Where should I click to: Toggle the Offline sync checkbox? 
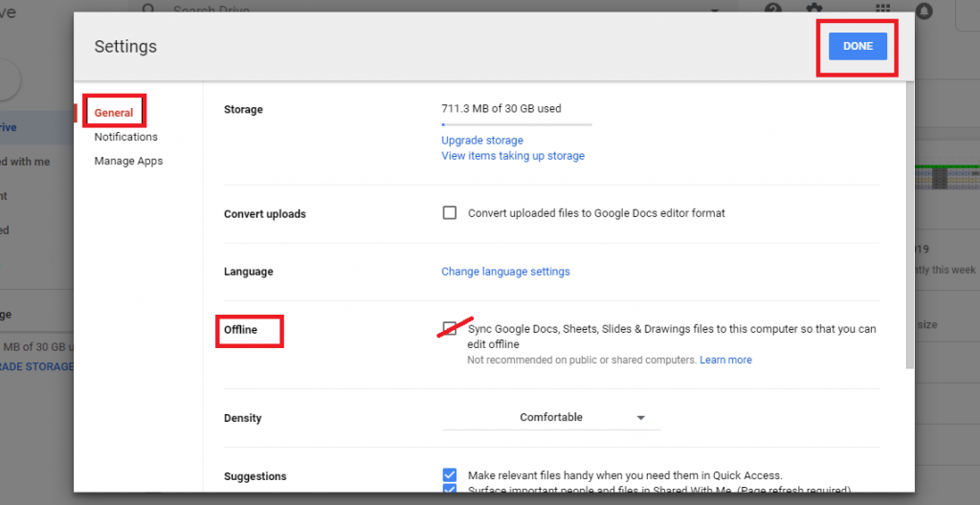(x=450, y=329)
